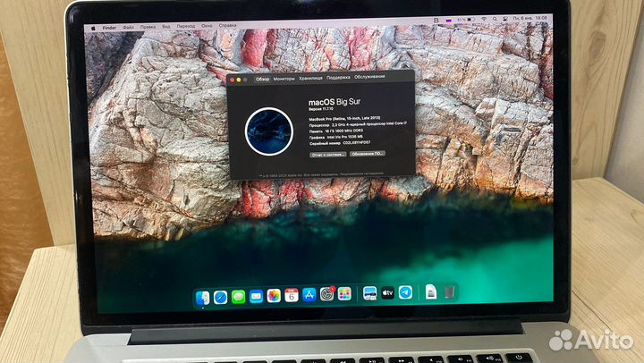This screenshot has width=644, height=363.
Task: Switch to the Мониторы tab
Action: (284, 79)
